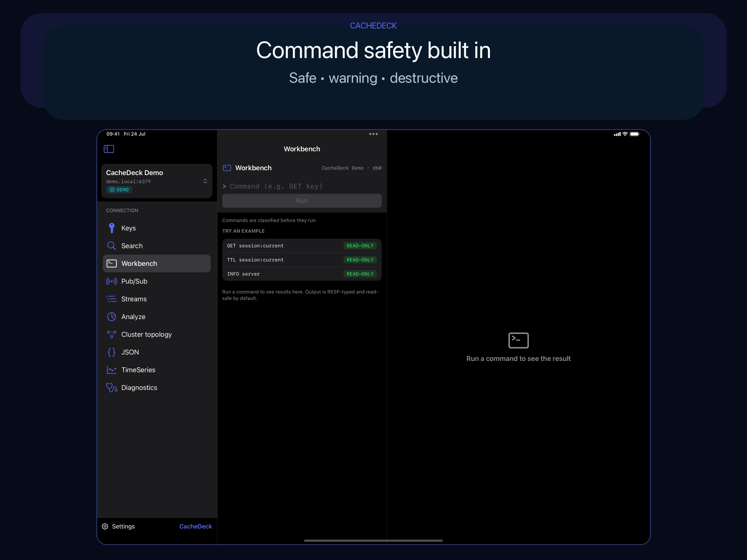Viewport: 747px width, 560px height.
Task: Click the 'TRY AN EXAMPLE' heading
Action: (x=243, y=231)
